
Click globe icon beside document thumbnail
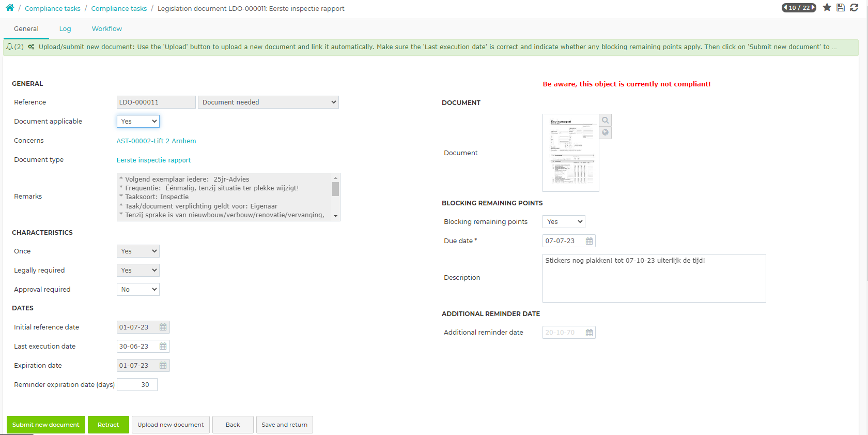606,132
